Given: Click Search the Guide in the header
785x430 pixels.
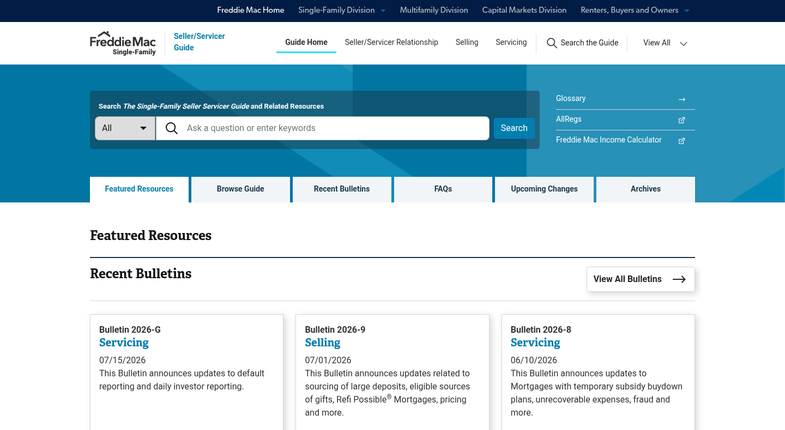Looking at the screenshot, I should tap(589, 43).
